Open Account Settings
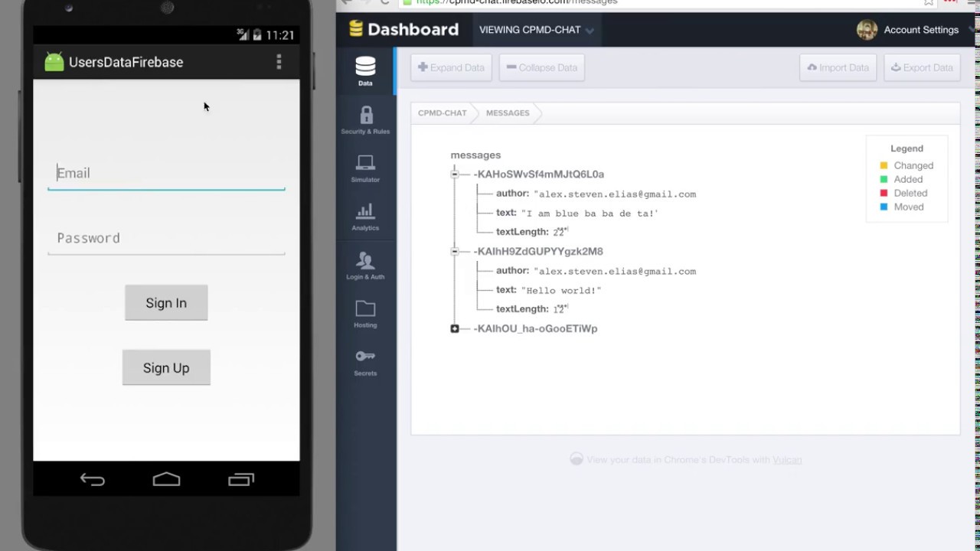The height and width of the screenshot is (551, 980). (x=921, y=30)
